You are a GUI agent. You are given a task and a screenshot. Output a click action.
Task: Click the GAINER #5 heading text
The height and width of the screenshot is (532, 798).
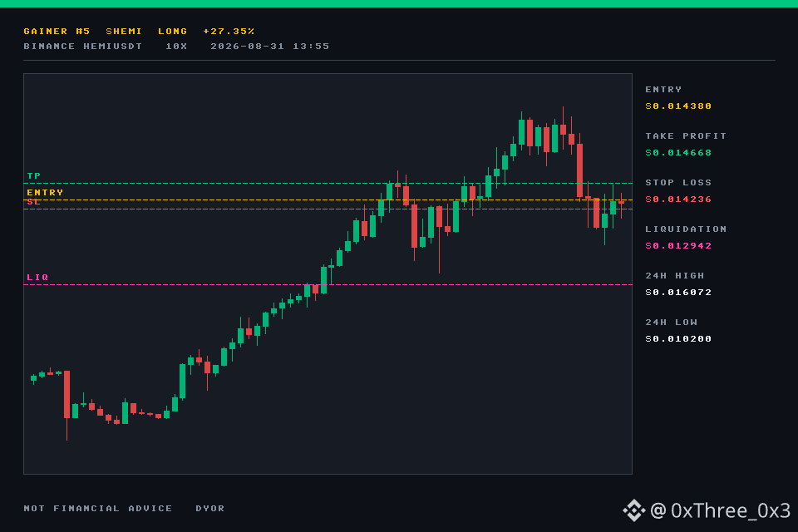tap(57, 32)
